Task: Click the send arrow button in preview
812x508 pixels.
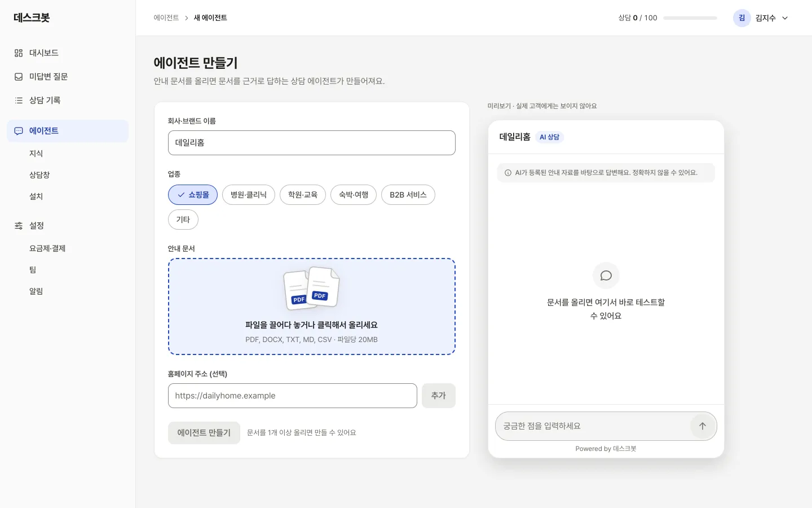Action: (x=703, y=426)
